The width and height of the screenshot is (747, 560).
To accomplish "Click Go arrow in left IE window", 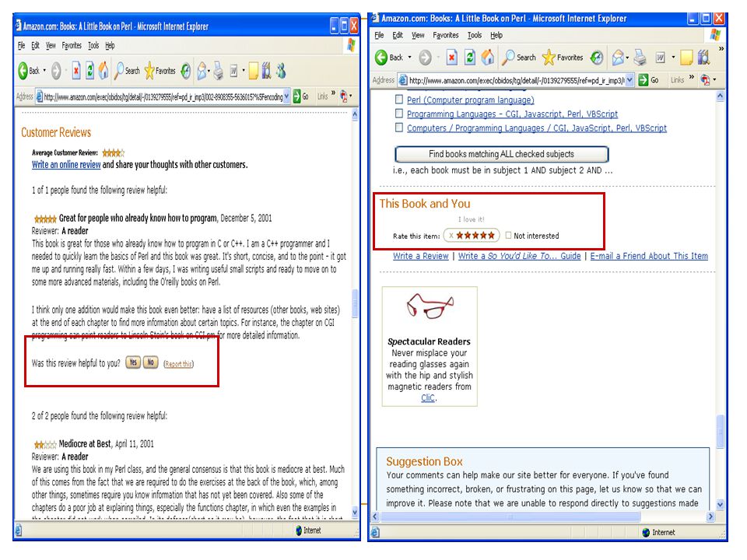I will pyautogui.click(x=296, y=96).
